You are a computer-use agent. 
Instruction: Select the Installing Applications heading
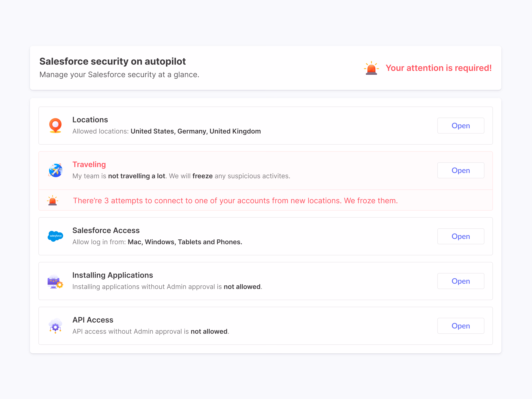point(113,275)
